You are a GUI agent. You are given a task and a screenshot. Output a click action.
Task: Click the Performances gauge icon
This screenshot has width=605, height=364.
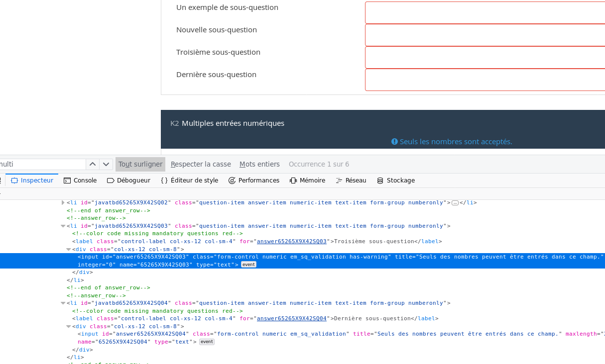click(x=232, y=181)
